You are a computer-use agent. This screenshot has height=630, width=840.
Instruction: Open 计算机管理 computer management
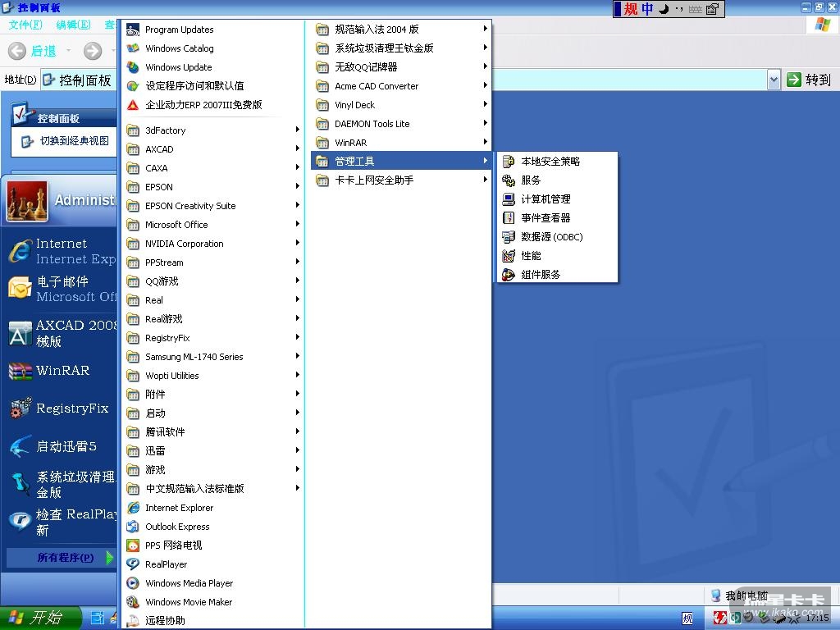click(557, 199)
